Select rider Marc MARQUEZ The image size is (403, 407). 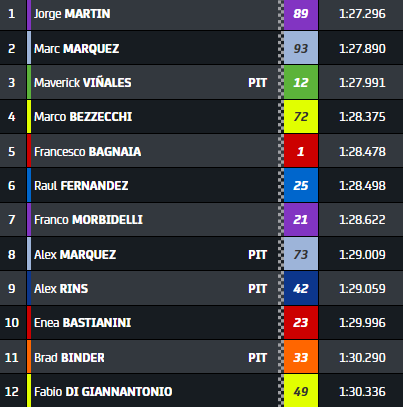76,49
